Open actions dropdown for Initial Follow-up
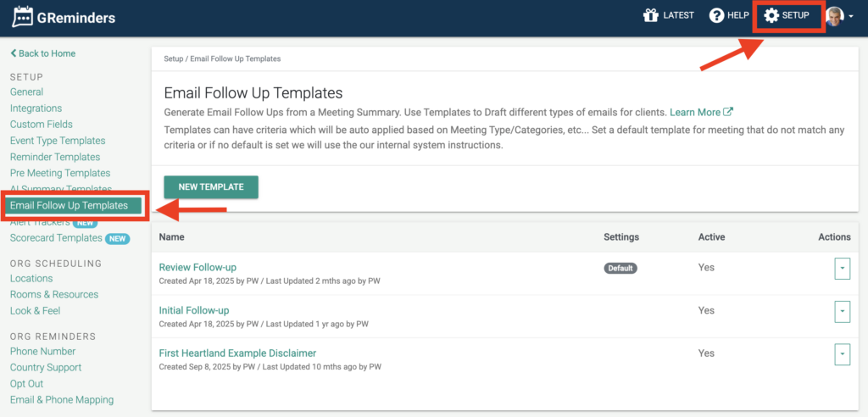This screenshot has width=868, height=417. [x=842, y=311]
